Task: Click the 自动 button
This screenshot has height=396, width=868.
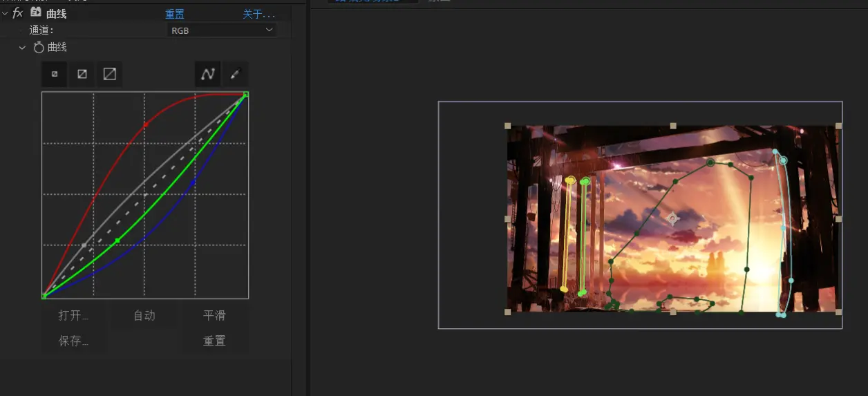Action: [144, 315]
